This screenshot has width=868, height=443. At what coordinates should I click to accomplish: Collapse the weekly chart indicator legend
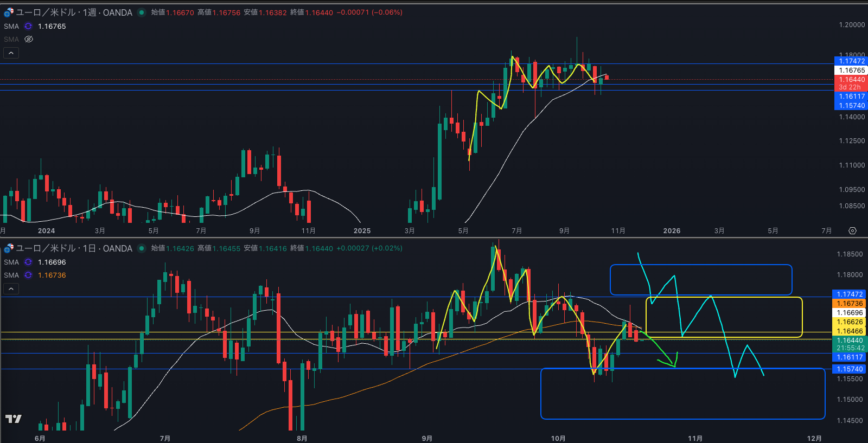[11, 53]
